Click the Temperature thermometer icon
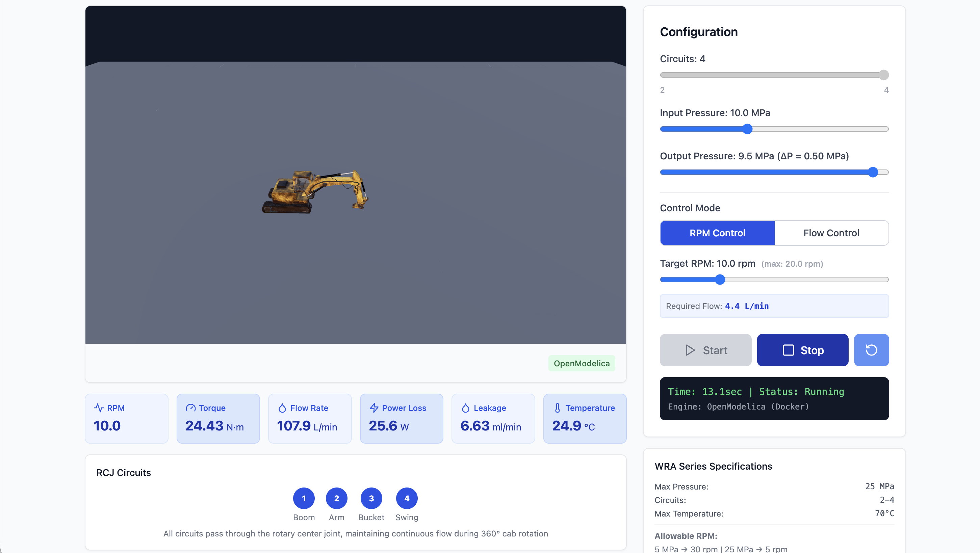The image size is (980, 553). tap(557, 407)
